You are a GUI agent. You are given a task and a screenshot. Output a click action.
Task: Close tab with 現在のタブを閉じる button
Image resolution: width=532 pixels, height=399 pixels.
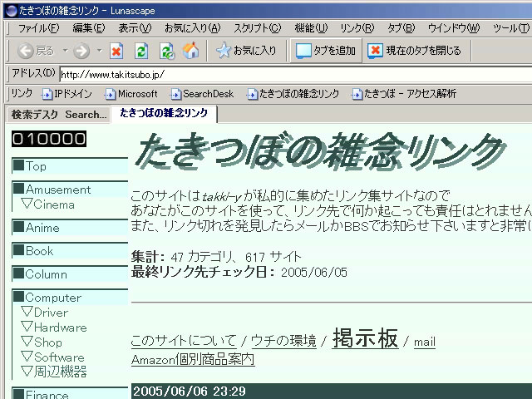click(415, 51)
